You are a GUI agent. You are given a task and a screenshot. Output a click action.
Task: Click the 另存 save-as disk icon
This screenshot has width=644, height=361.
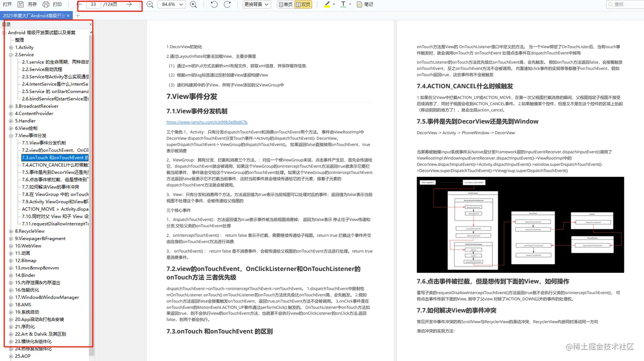pos(20,4)
